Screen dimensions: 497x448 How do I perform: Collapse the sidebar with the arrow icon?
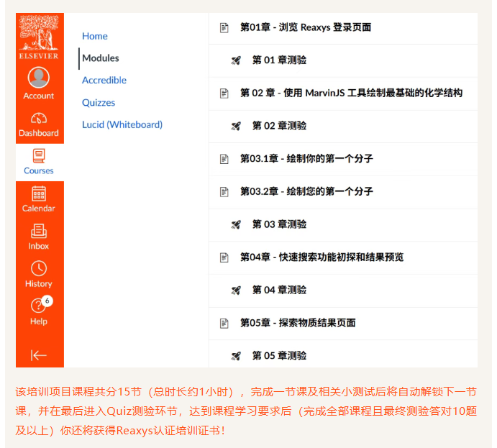[39, 355]
